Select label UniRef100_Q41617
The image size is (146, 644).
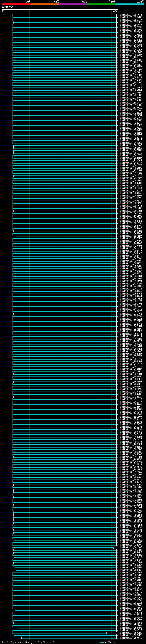[131, 50]
